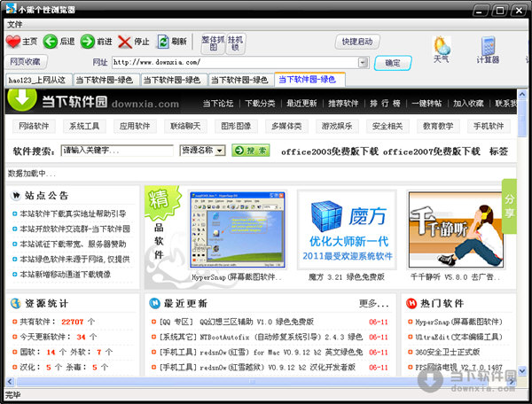Stop loading with the red X icon
This screenshot has height=404, width=532.
(125, 42)
